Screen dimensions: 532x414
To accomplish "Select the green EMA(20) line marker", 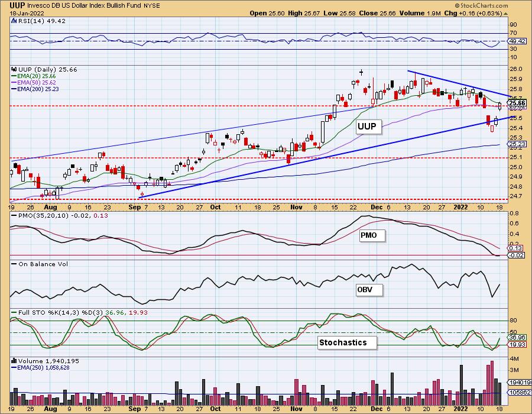I will 14,76.
